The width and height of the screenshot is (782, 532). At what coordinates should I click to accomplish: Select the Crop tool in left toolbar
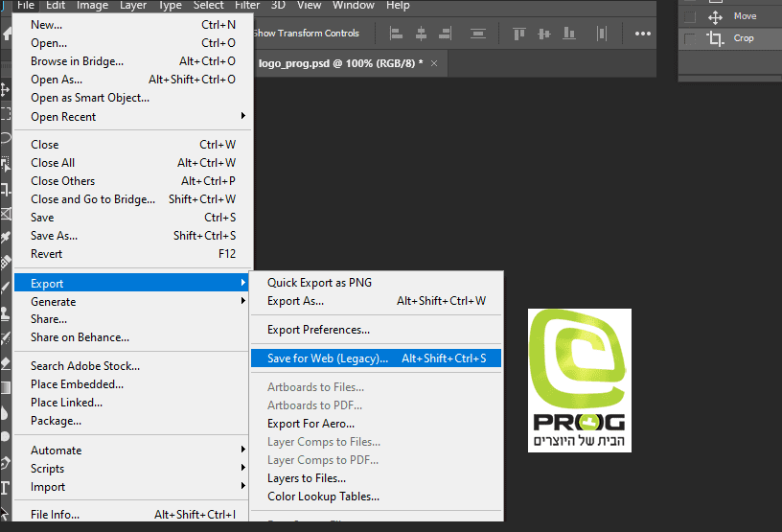(5, 189)
